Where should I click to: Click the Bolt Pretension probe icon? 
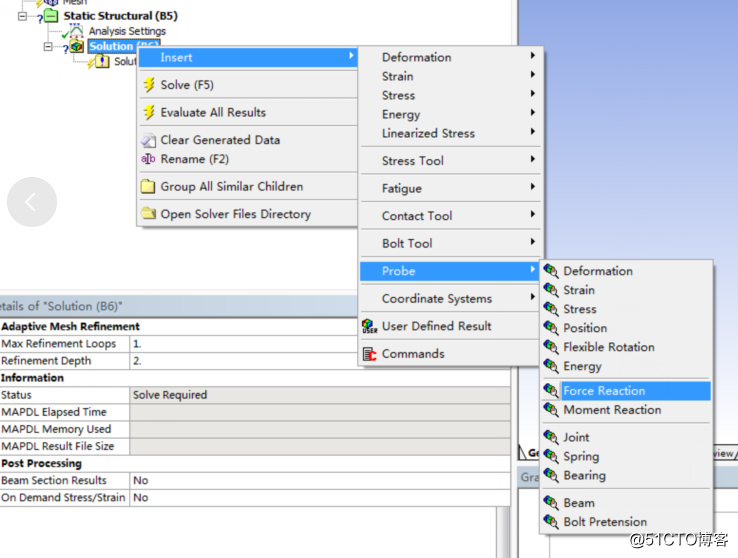tap(551, 522)
